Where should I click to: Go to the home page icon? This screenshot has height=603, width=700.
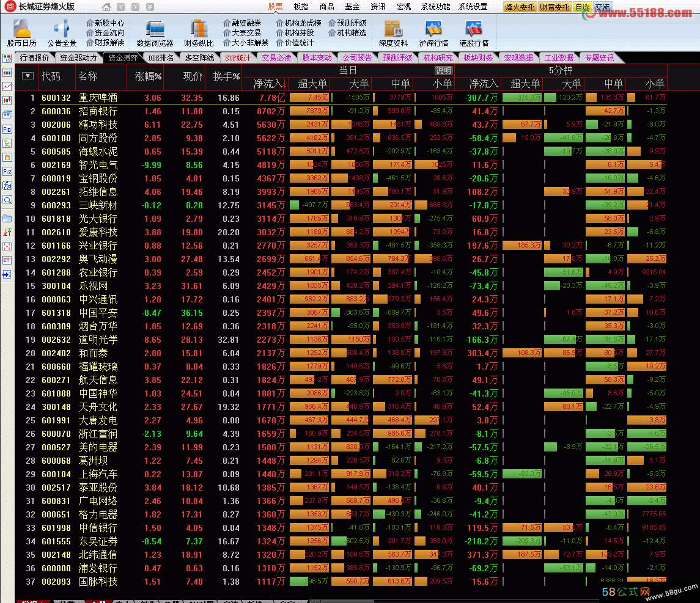point(106,7)
